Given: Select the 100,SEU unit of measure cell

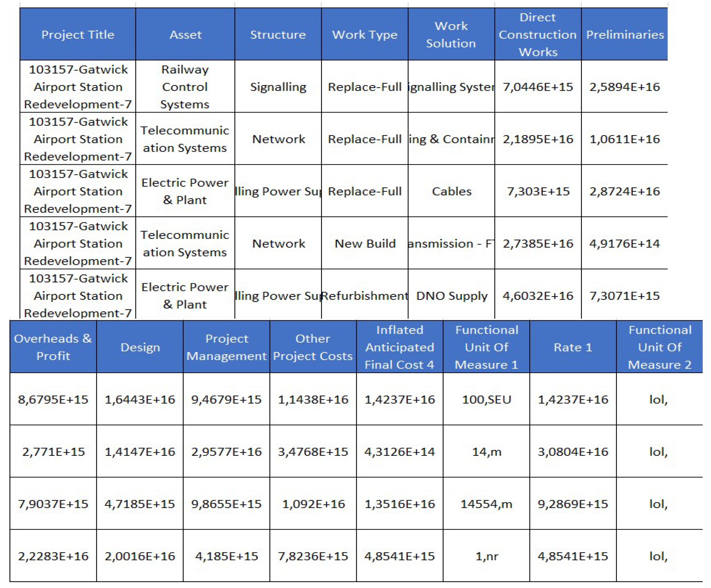Looking at the screenshot, I should pos(487,399).
